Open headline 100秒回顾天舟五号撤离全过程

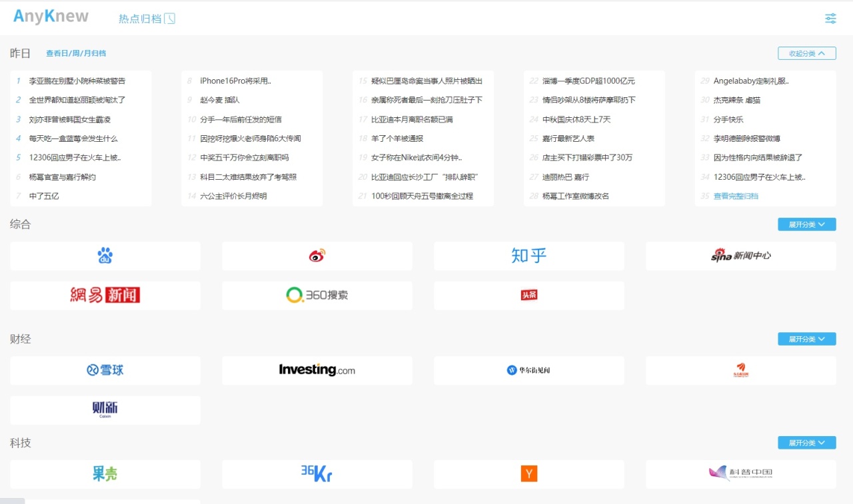point(422,196)
